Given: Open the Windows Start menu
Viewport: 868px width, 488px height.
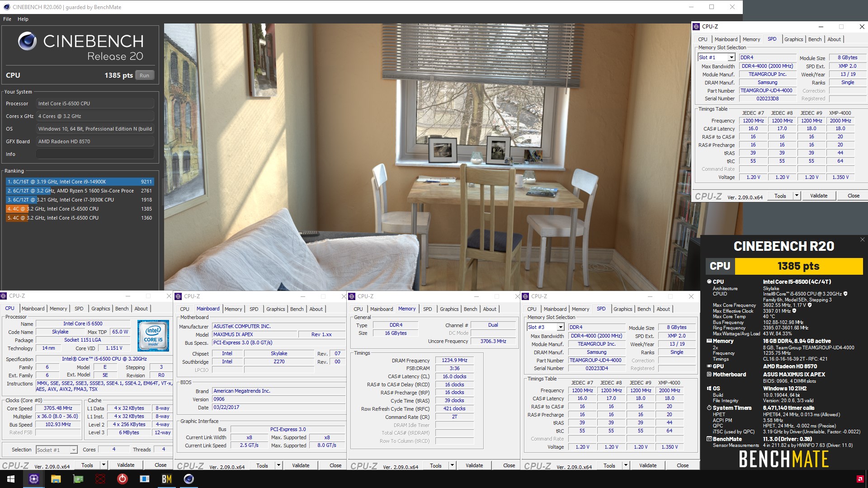Looking at the screenshot, I should pos(11,479).
